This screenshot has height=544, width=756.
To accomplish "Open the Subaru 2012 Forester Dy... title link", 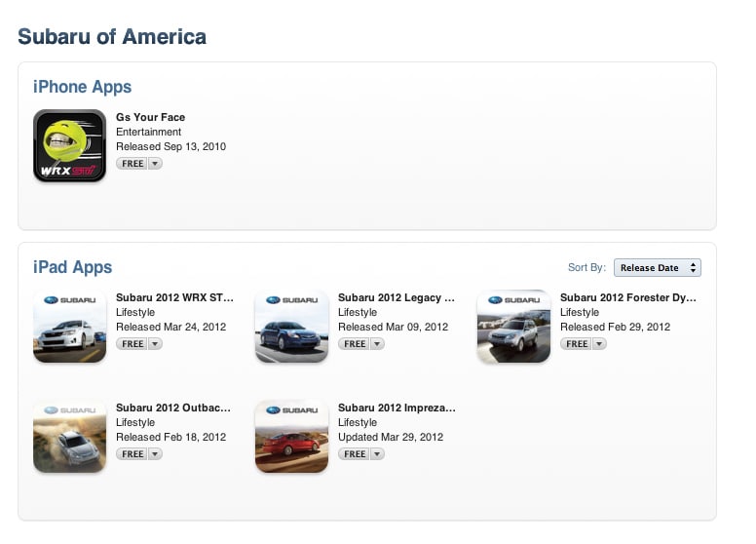I will (x=627, y=297).
